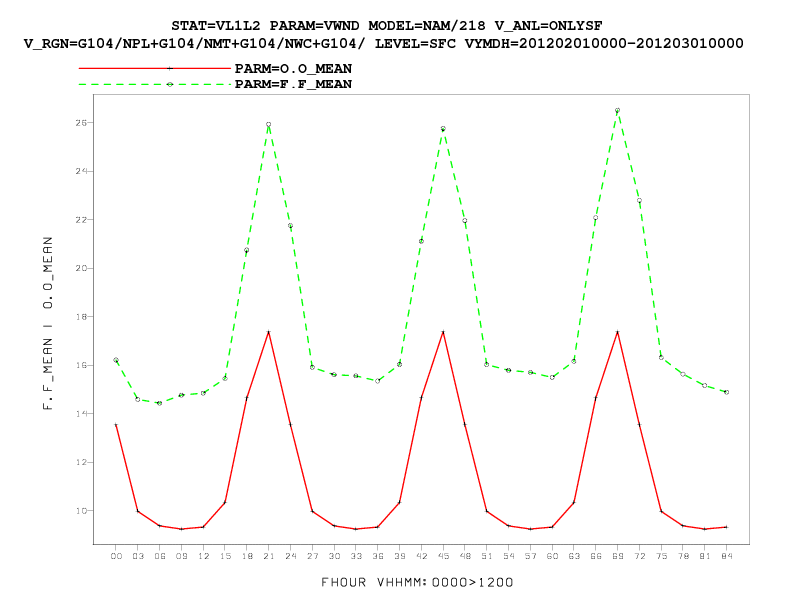Viewport: 792px width, 612px height.
Task: Click y-axis tick label 20
Action: 81,269
